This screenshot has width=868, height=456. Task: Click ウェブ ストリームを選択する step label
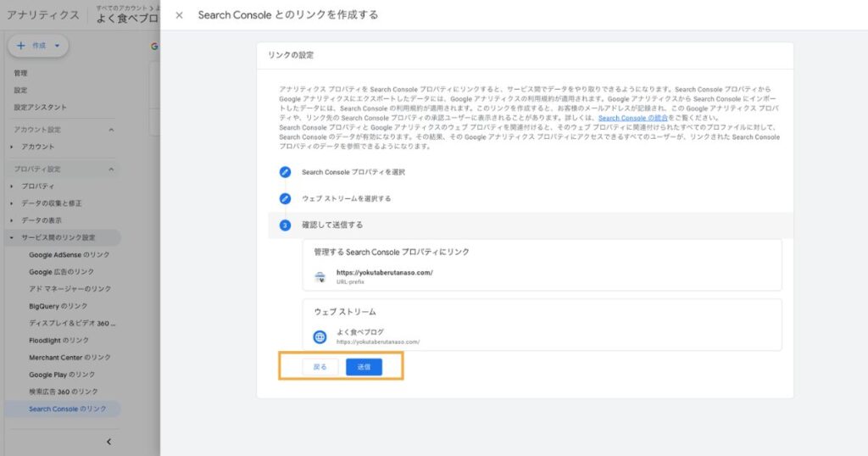[346, 198]
